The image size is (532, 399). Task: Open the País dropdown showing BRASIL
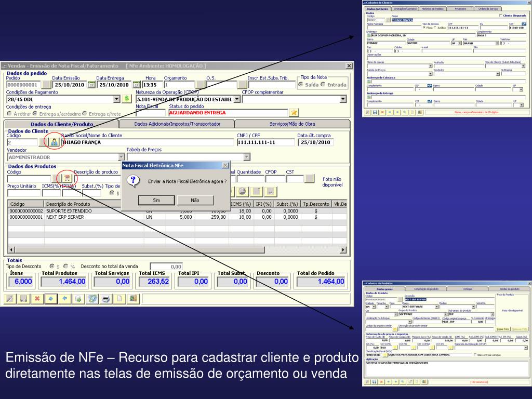click(497, 44)
